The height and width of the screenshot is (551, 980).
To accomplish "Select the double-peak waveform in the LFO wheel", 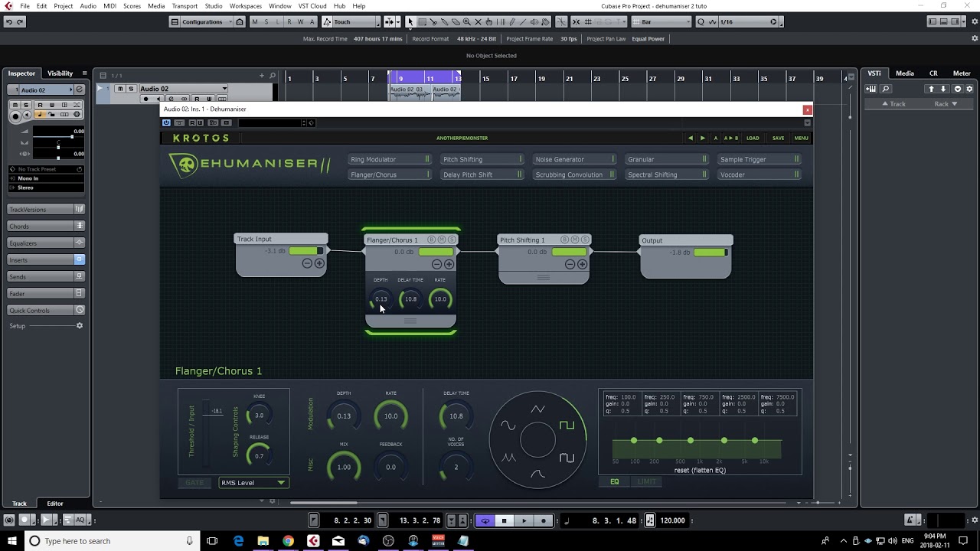I will coord(508,457).
